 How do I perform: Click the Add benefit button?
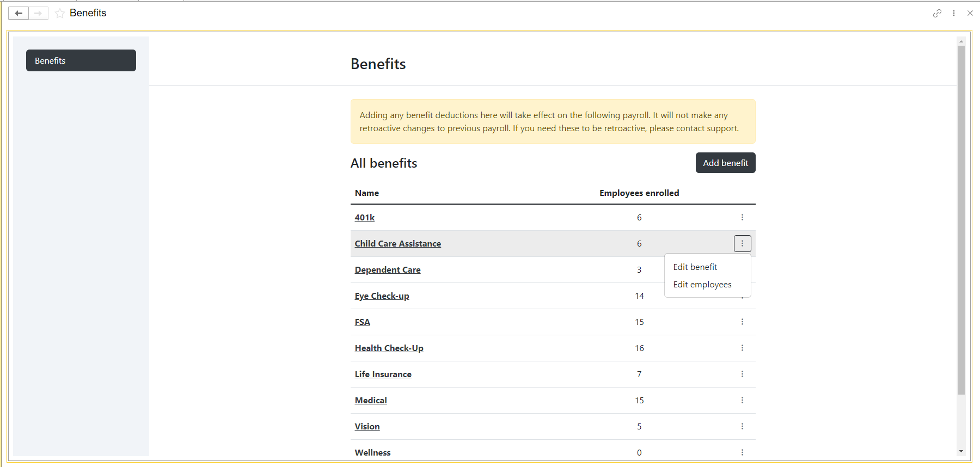725,163
